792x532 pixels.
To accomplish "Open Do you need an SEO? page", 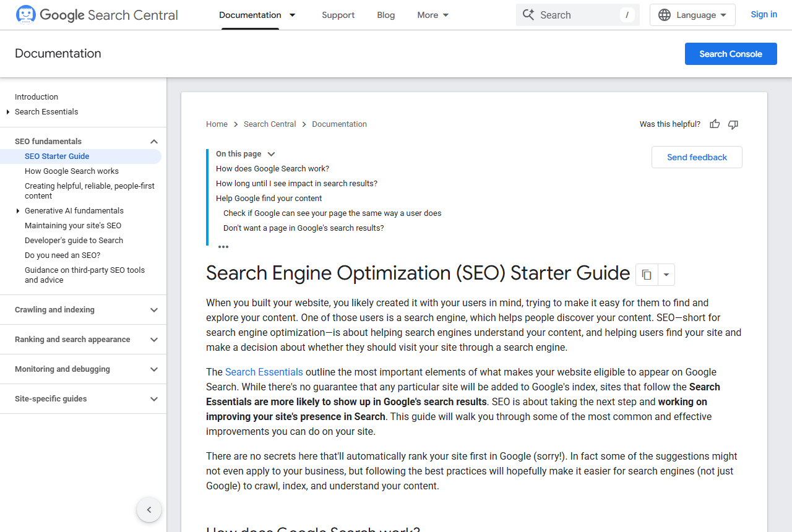I will coord(62,255).
